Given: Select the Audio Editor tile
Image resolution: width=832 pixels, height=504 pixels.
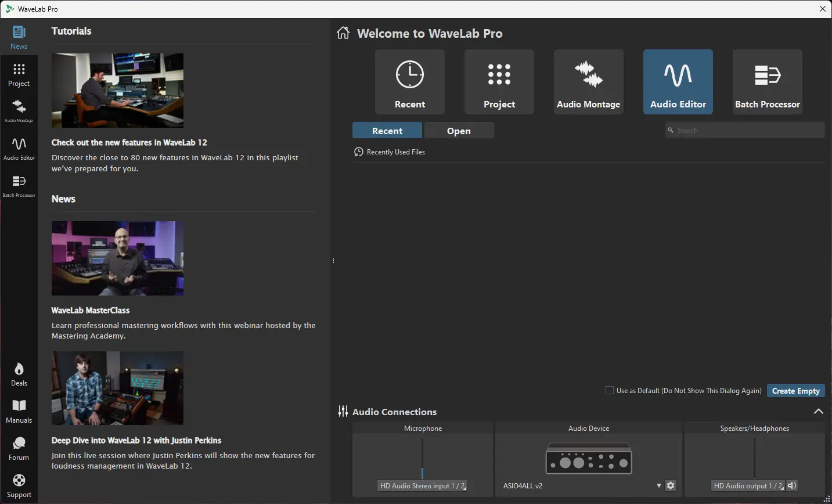Looking at the screenshot, I should (678, 82).
